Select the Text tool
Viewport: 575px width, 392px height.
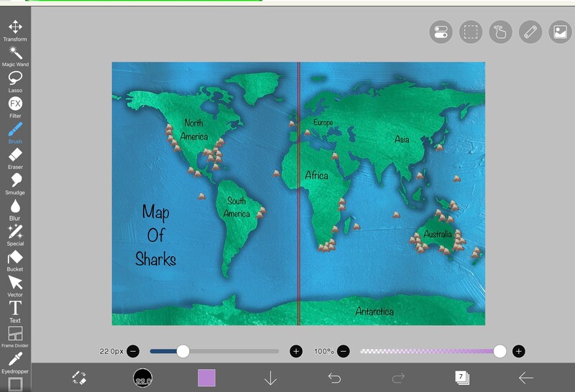click(14, 309)
